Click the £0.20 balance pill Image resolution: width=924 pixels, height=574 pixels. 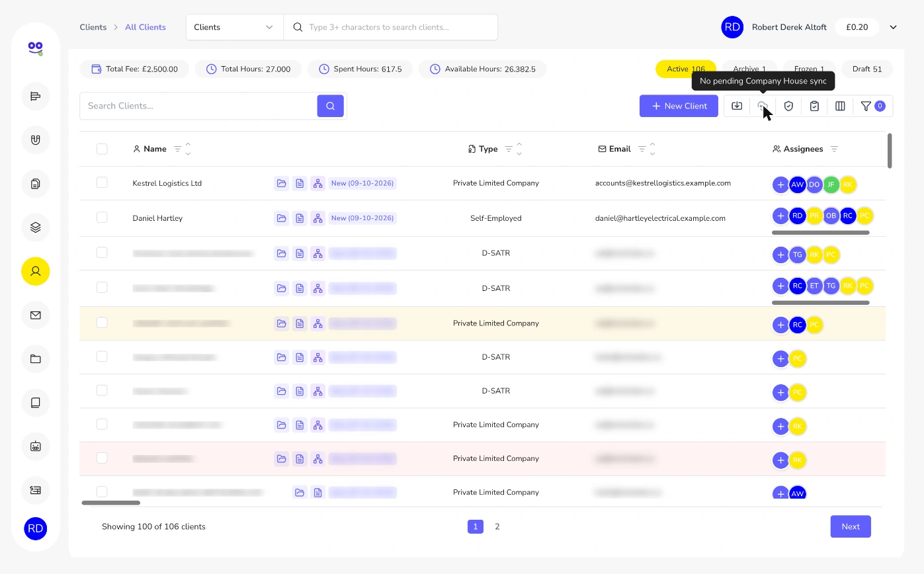(x=857, y=27)
